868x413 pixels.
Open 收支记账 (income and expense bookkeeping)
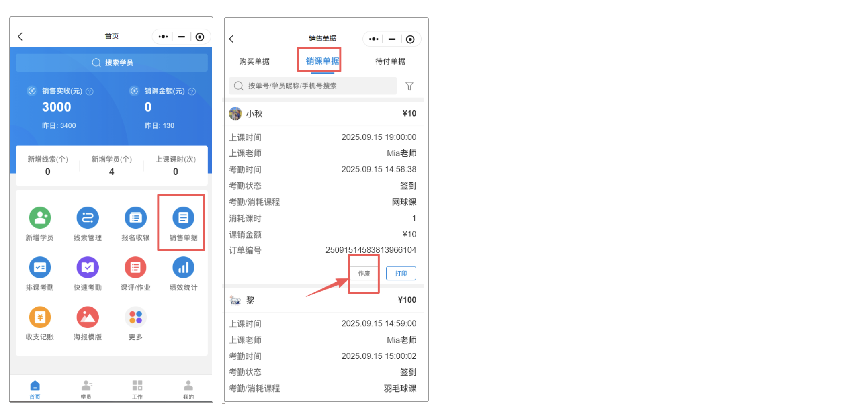pos(40,323)
